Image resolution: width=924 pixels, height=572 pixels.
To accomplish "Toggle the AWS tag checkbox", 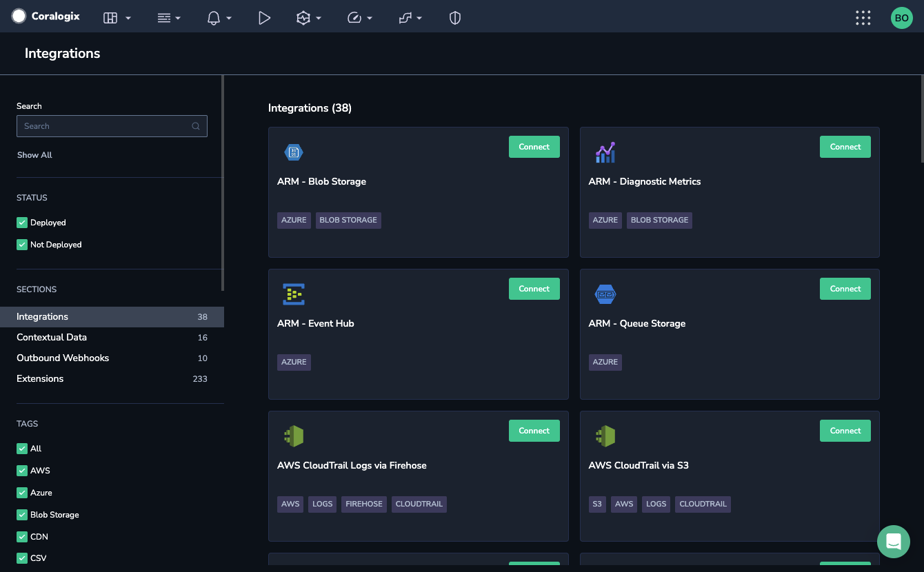I will [22, 471].
